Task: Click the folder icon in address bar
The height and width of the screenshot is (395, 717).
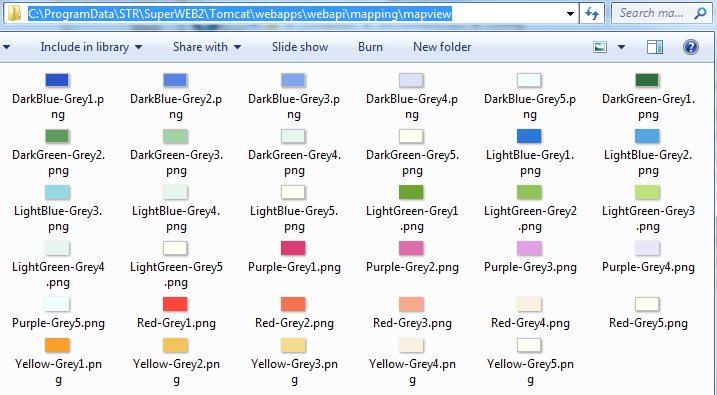Action: click(x=14, y=14)
